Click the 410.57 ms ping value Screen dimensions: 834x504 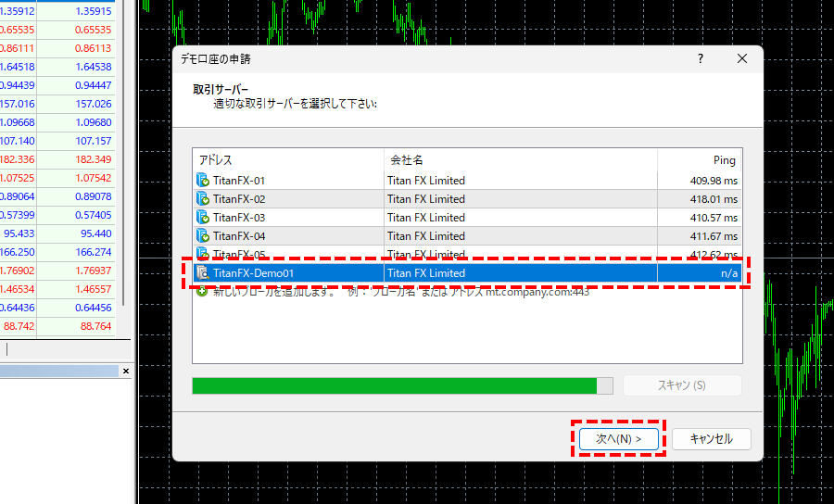click(714, 218)
